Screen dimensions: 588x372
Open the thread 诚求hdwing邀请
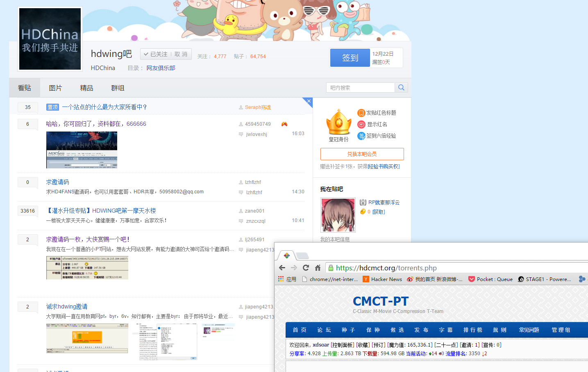tap(67, 306)
